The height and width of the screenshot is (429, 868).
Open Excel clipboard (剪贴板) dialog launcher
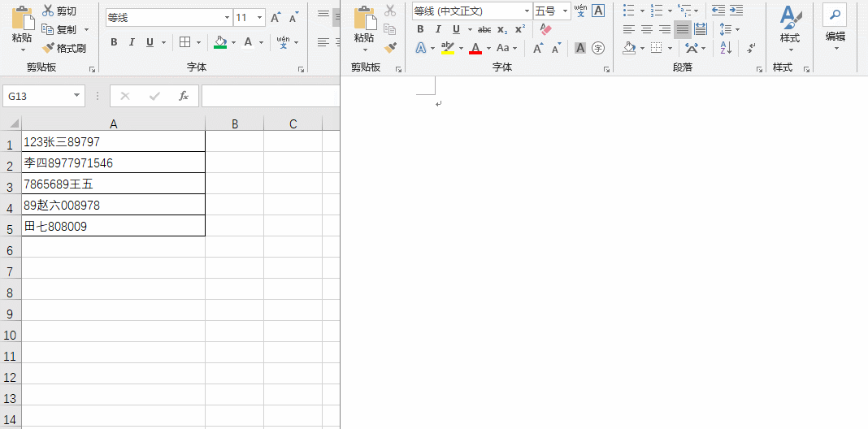click(x=93, y=69)
